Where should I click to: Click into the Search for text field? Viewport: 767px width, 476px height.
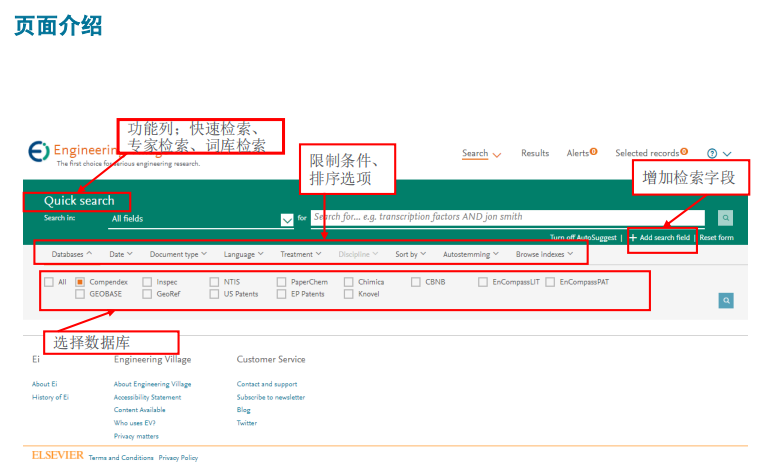click(507, 218)
